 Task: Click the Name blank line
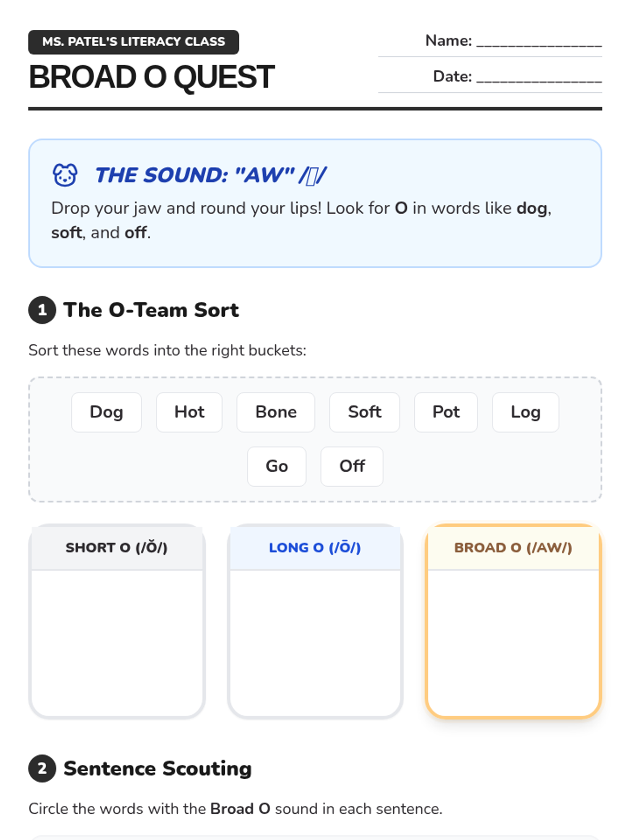[x=539, y=42]
